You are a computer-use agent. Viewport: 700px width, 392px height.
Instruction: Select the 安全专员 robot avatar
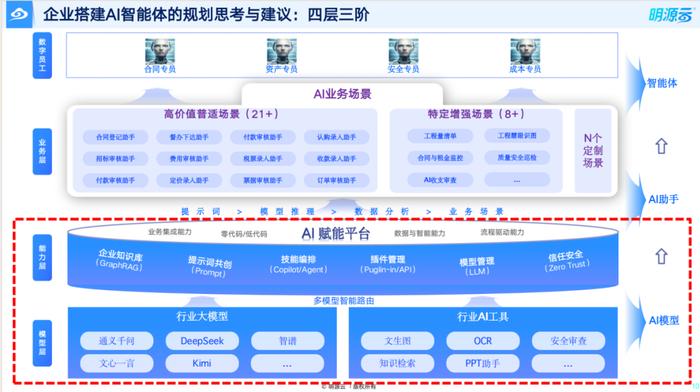coord(404,51)
